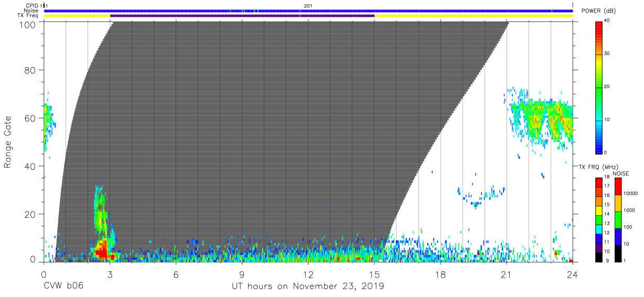Click the 16 label on TX FRQ colorbar
The width and height of the screenshot is (644, 297).
pyautogui.click(x=607, y=195)
